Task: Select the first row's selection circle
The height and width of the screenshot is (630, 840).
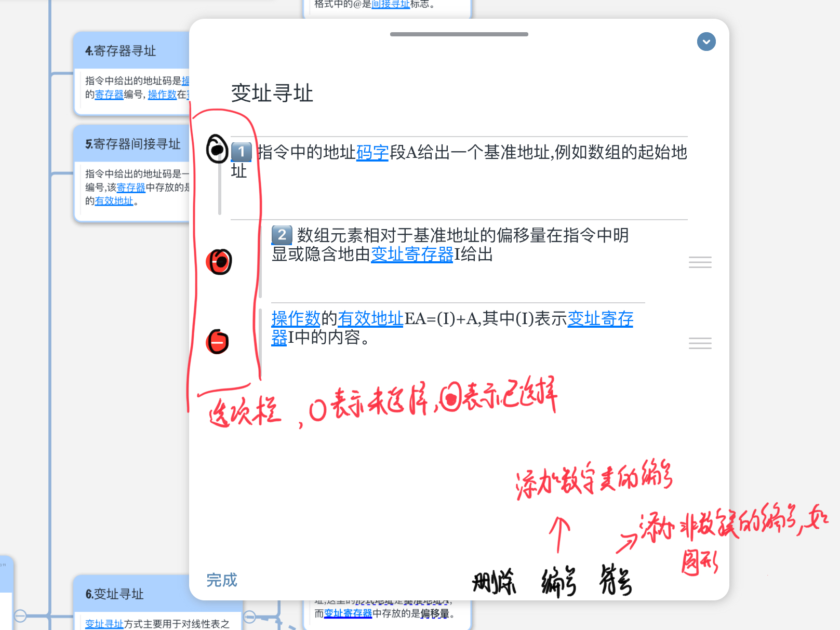Action: [x=217, y=150]
